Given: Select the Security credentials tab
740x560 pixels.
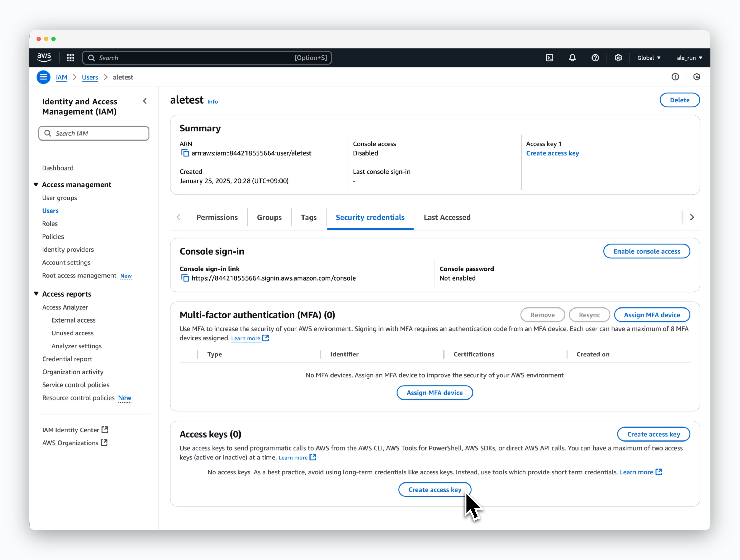Looking at the screenshot, I should tap(370, 218).
